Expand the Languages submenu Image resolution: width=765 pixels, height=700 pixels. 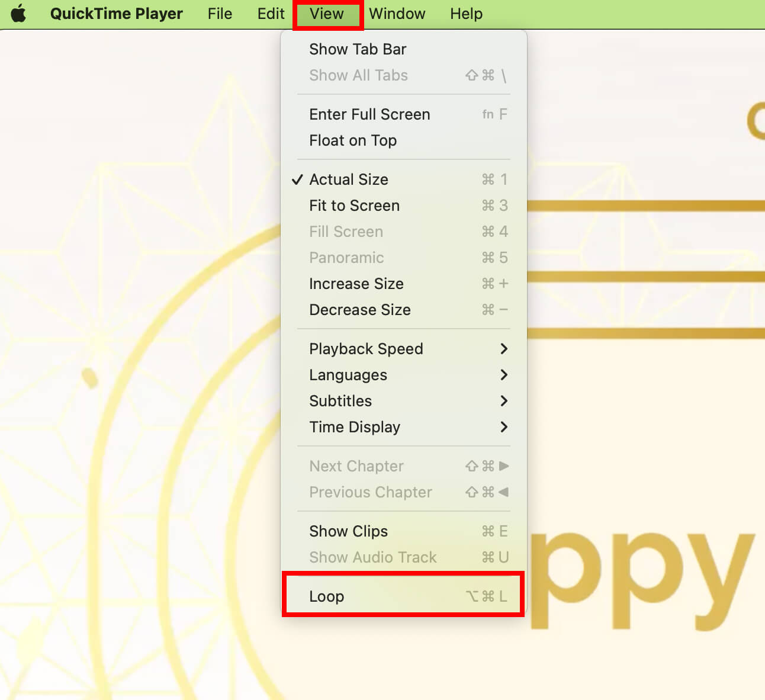click(x=404, y=375)
